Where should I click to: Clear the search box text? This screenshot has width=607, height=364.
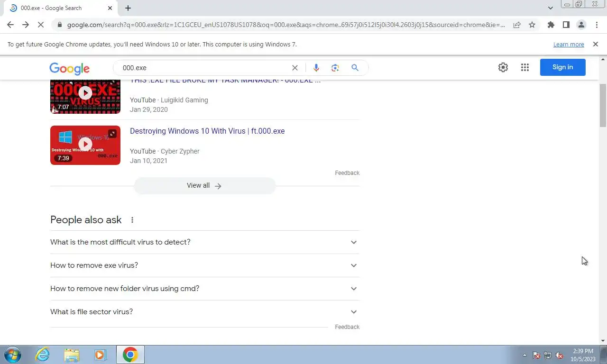point(295,68)
